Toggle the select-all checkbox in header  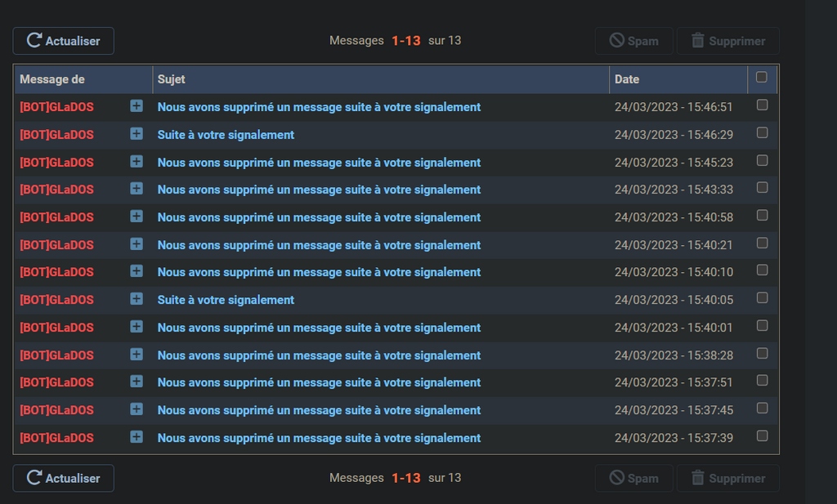click(762, 78)
